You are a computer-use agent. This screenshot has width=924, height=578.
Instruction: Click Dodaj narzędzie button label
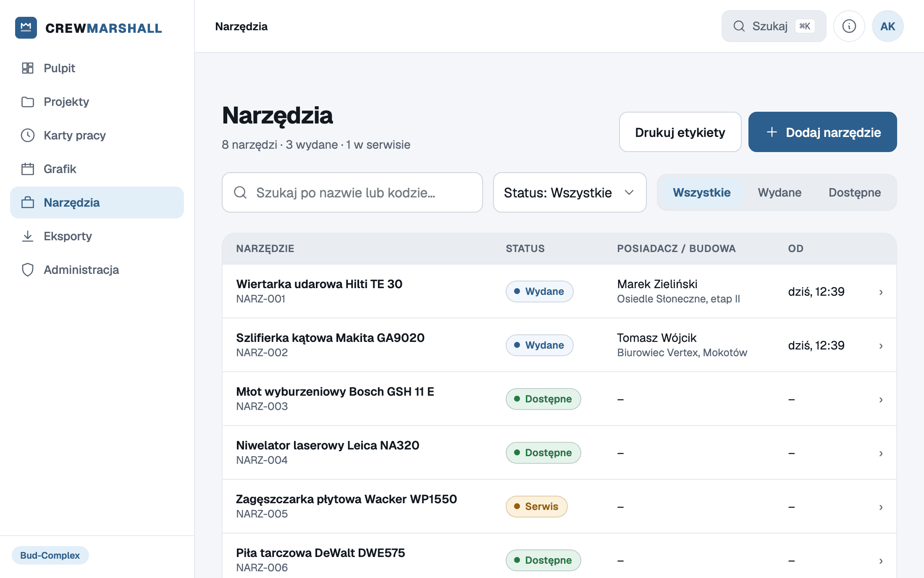pos(833,132)
